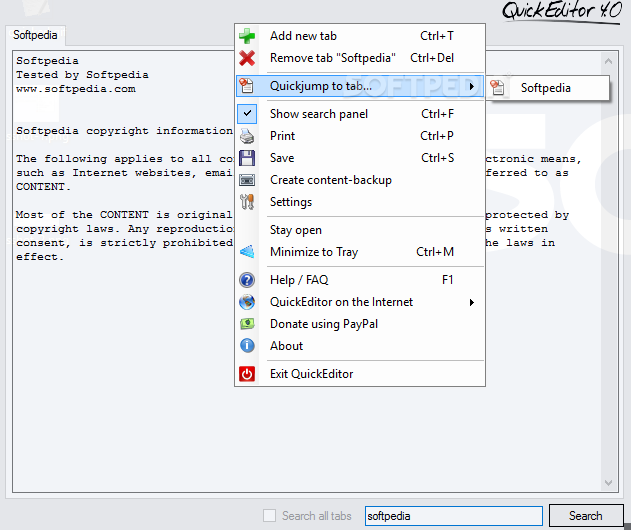631x530 pixels.
Task: Click the Quickjump to tab document icon
Action: click(x=247, y=86)
